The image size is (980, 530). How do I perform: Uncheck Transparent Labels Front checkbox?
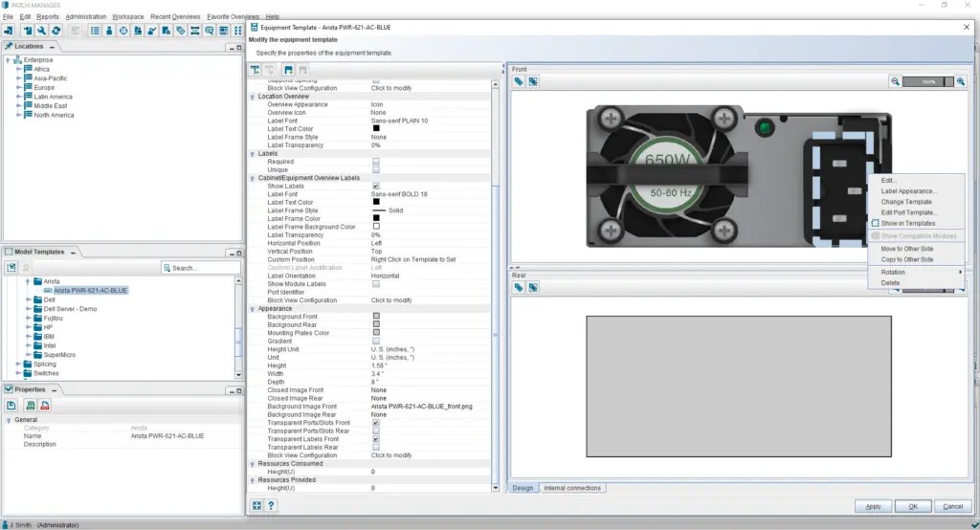376,439
